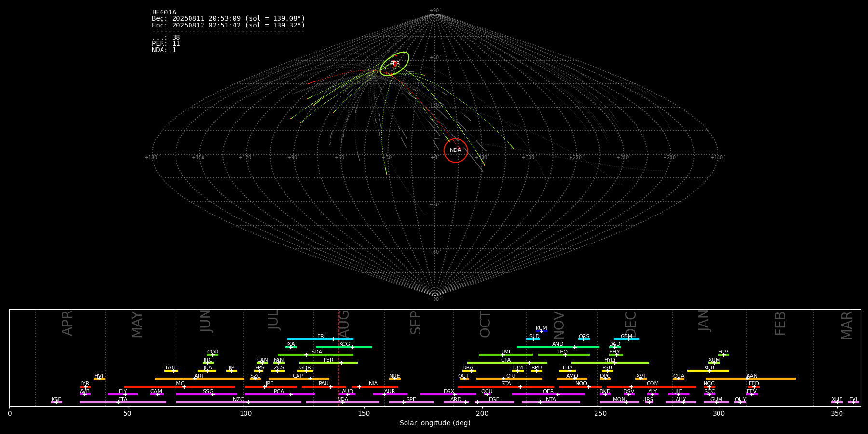Select the '...: 38' sporadic count line
868x434 pixels.
coord(166,38)
